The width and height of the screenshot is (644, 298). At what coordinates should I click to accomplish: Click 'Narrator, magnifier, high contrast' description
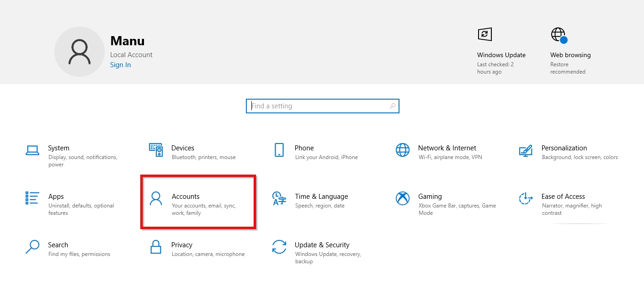pyautogui.click(x=572, y=209)
